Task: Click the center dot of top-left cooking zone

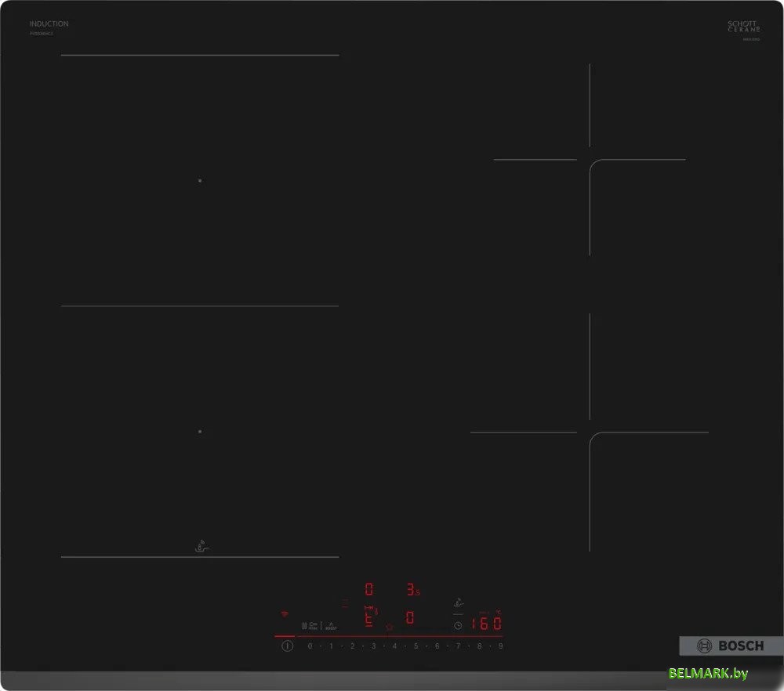Action: click(200, 181)
